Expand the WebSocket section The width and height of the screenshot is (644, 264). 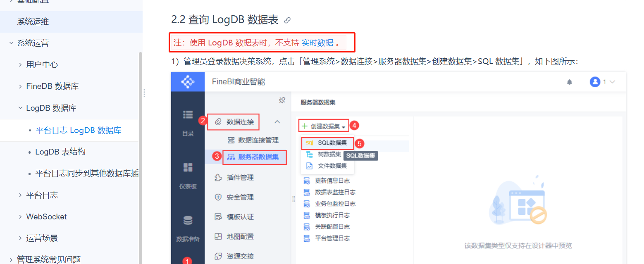click(x=20, y=216)
